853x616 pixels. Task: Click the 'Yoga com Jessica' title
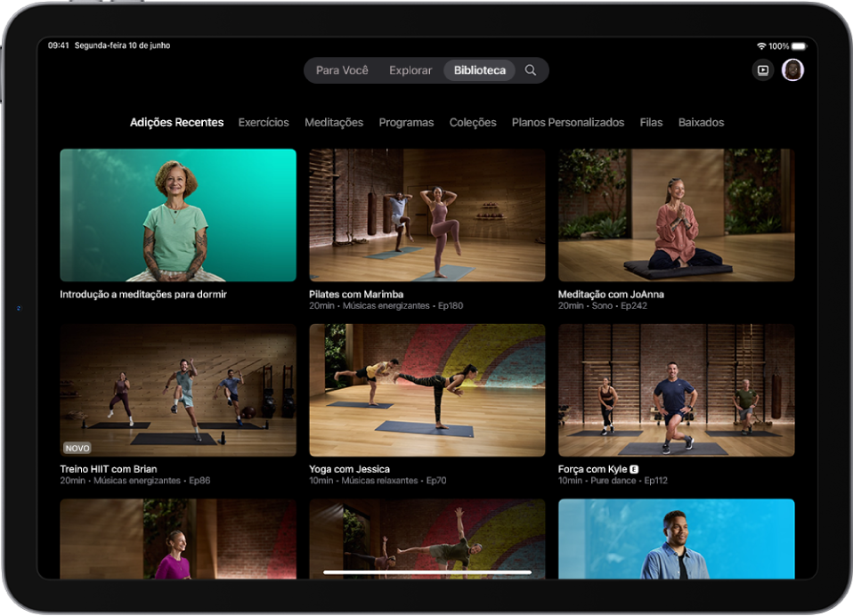(349, 469)
